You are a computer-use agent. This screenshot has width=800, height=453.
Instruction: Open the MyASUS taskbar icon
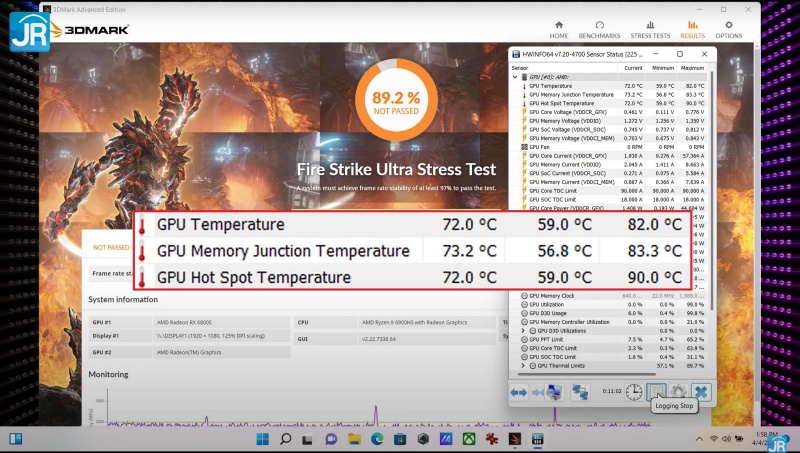coord(446,439)
